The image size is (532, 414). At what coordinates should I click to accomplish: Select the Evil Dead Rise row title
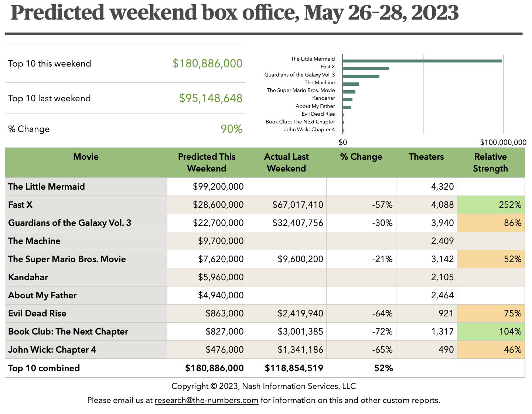click(x=37, y=313)
